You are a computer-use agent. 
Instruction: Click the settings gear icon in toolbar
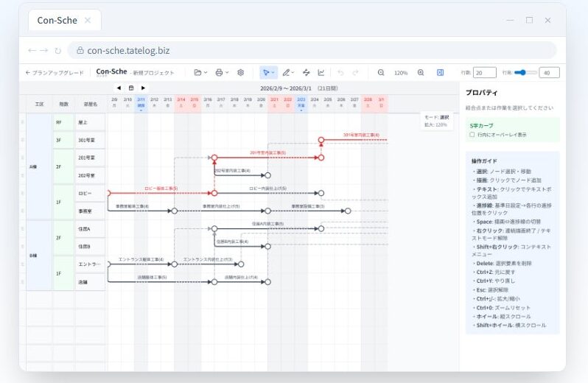coord(240,72)
